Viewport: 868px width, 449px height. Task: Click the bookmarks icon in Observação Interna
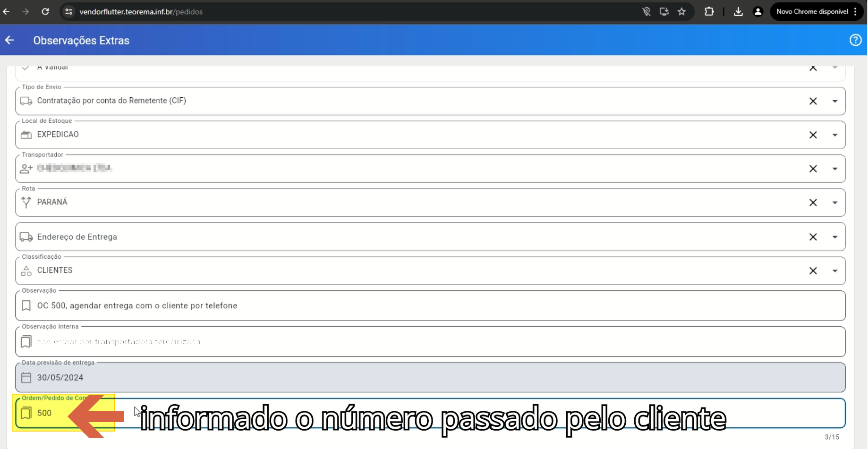pyautogui.click(x=26, y=341)
